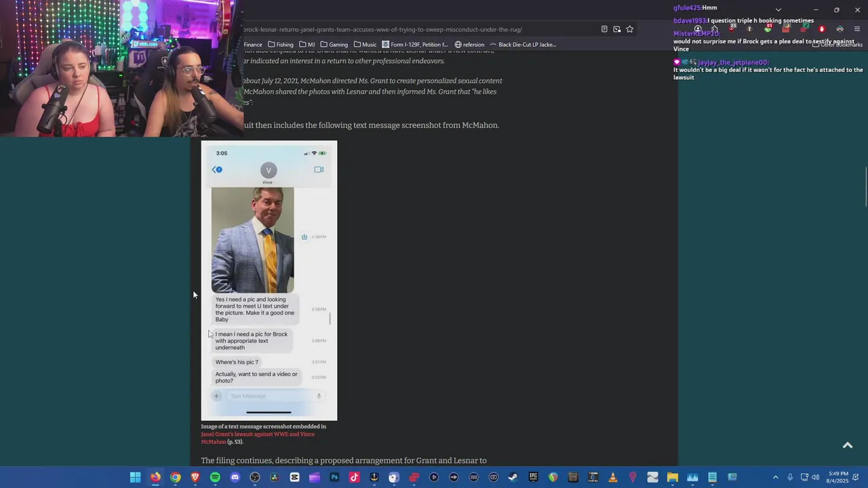Screen dimensions: 868x488
Task: Open the MJ bookmarks folder
Action: point(307,45)
